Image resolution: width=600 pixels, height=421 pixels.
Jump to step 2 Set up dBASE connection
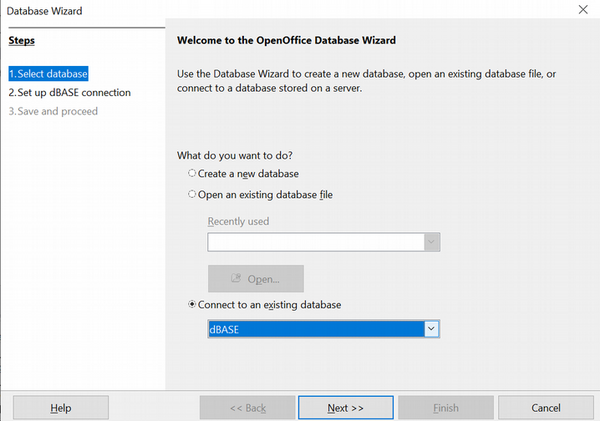70,93
